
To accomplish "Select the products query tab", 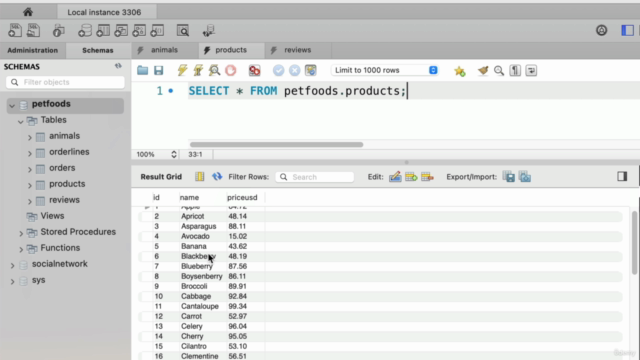I will (x=231, y=50).
